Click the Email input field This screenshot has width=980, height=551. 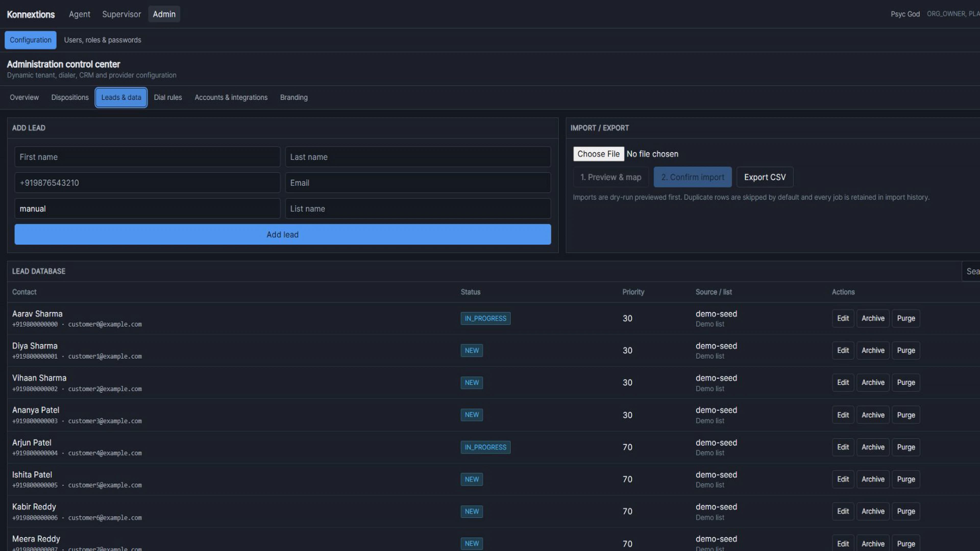(x=418, y=183)
